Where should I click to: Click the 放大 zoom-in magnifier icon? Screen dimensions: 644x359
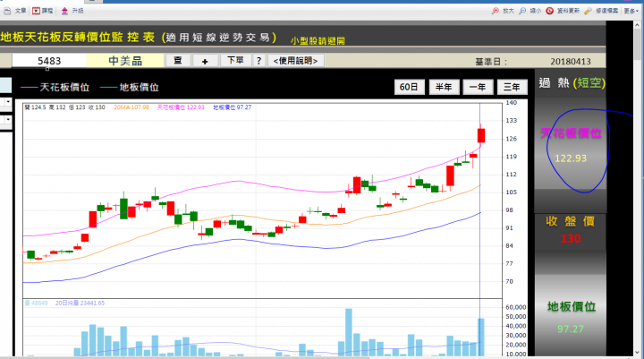point(496,11)
